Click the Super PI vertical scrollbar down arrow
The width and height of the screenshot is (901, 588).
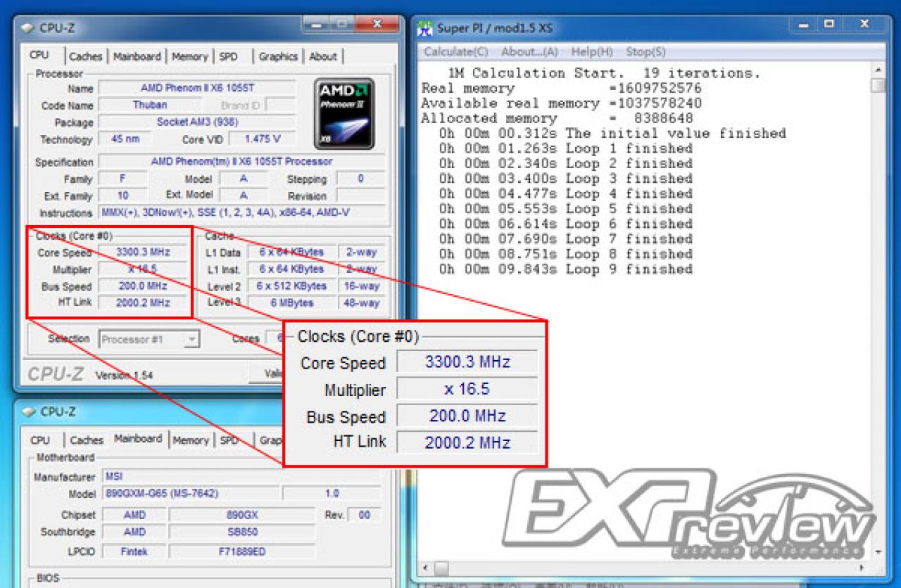[x=878, y=553]
